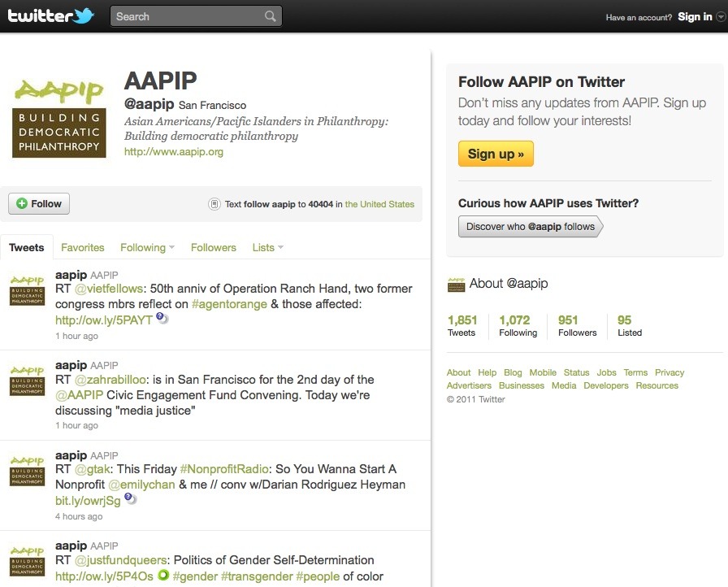728x587 pixels.
Task: Expand the Following tab dropdown
Action: coord(171,248)
